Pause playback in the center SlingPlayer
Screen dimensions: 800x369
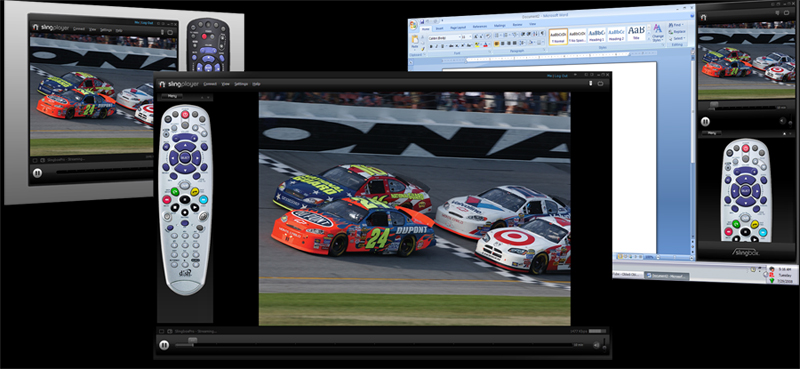tap(164, 345)
